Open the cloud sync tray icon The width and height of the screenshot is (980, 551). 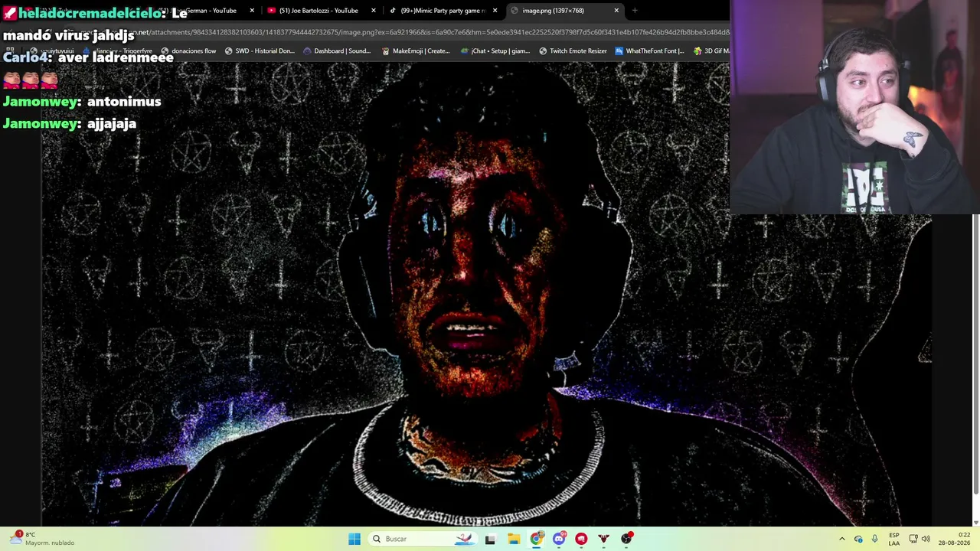pos(858,539)
